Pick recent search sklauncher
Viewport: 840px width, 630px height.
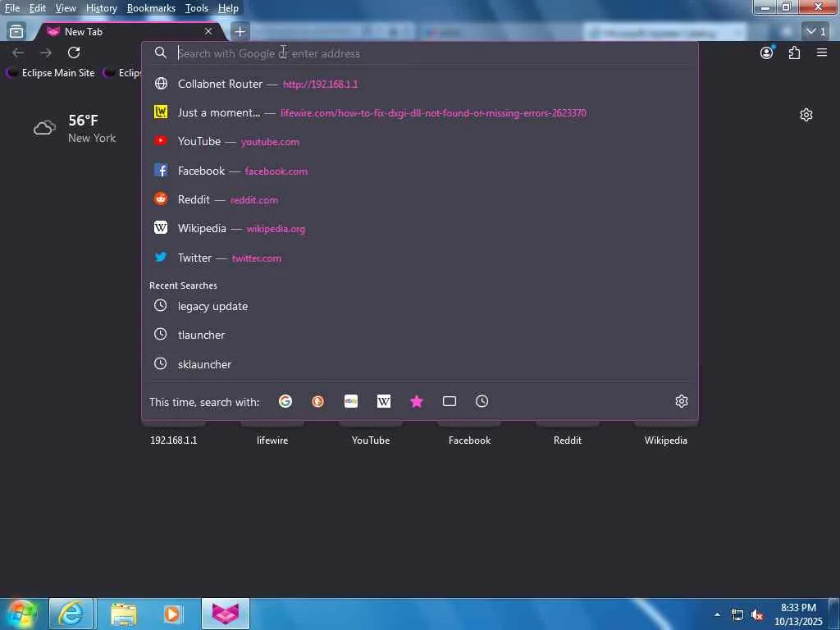click(x=420, y=364)
